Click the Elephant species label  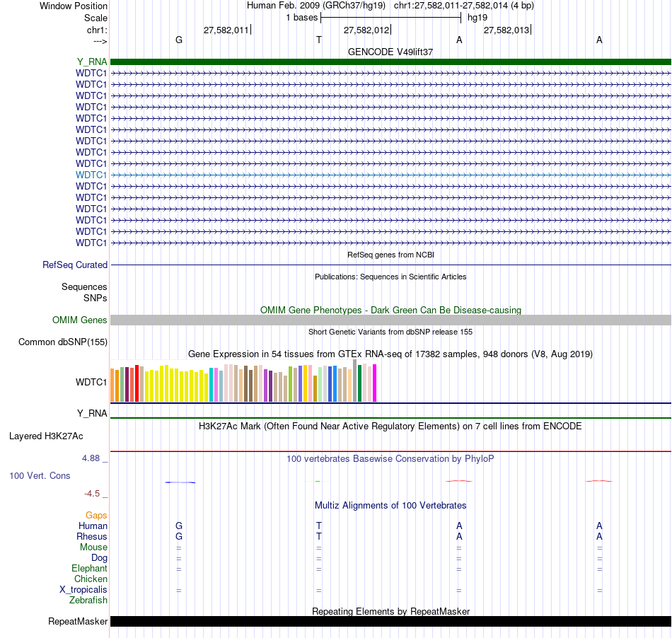[x=89, y=568]
